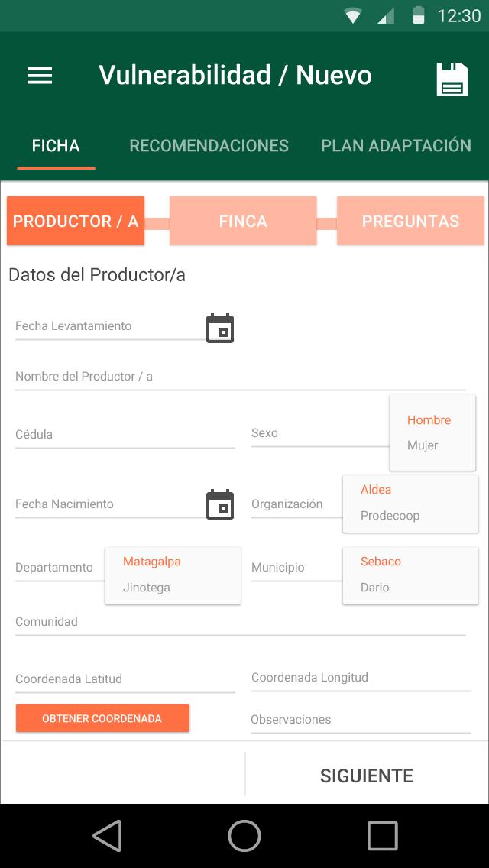Jump to the Preguntas step
Screen dimensions: 489x868
[410, 222]
